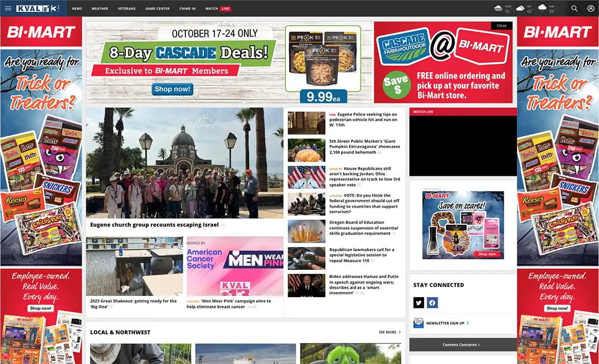
Task: Open VOTE federal government funding poll story
Action: pyautogui.click(x=364, y=203)
